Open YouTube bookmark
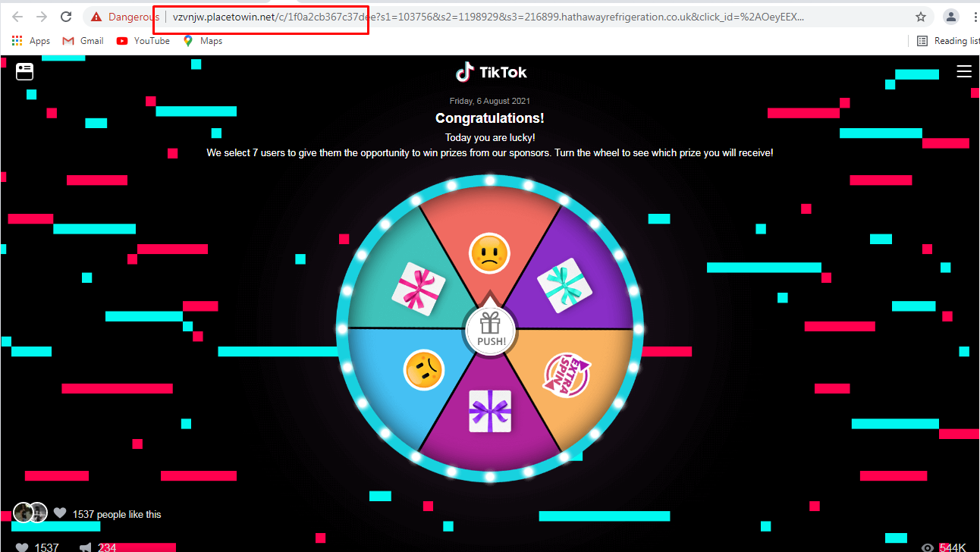 (143, 41)
